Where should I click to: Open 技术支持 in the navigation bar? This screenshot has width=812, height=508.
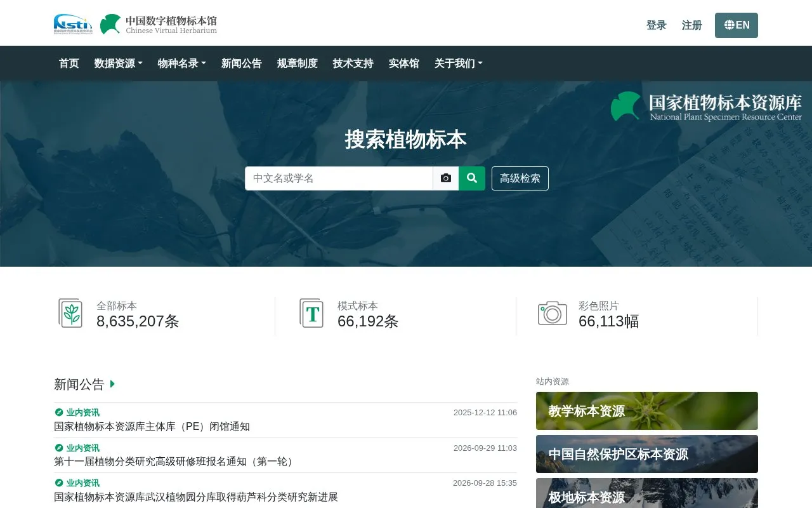[x=353, y=63]
